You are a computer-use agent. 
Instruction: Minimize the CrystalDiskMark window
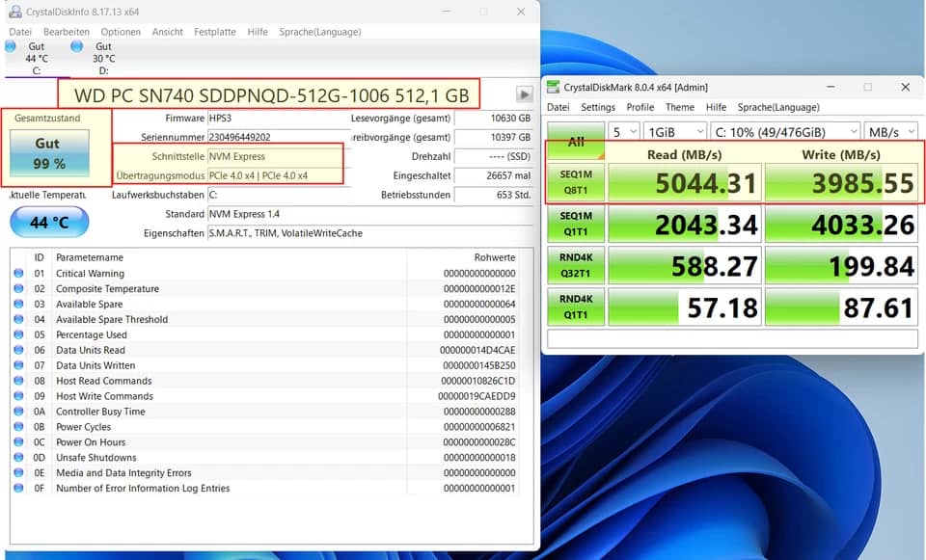[831, 88]
